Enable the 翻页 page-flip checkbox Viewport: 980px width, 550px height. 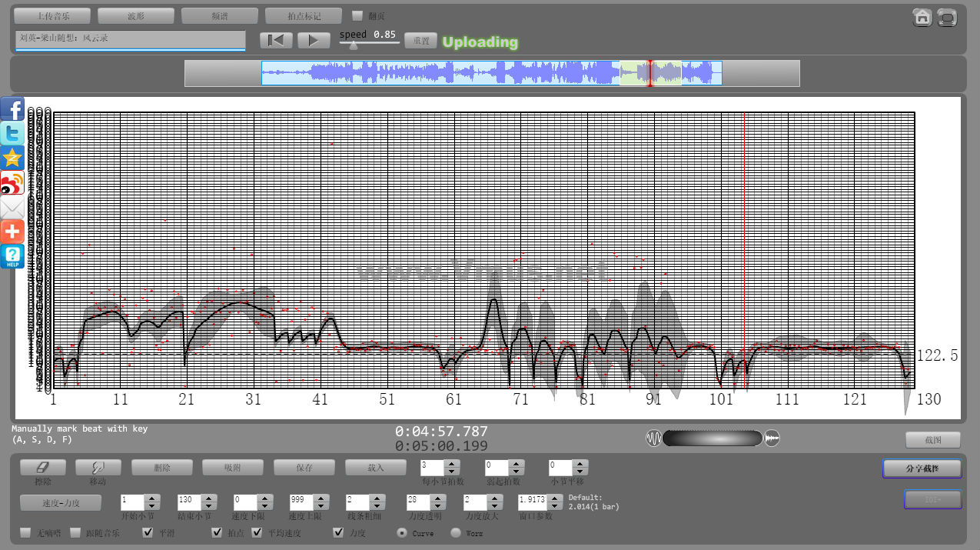tap(357, 15)
